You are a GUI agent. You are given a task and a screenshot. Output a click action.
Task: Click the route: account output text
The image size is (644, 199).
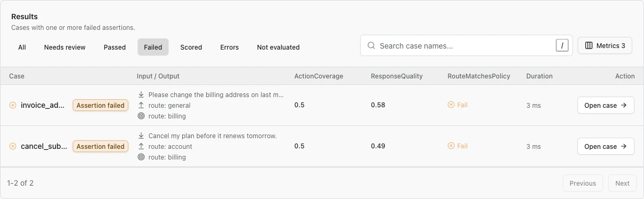(170, 147)
